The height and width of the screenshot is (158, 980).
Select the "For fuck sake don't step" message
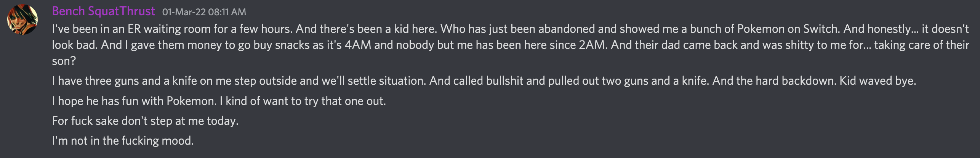pos(145,121)
